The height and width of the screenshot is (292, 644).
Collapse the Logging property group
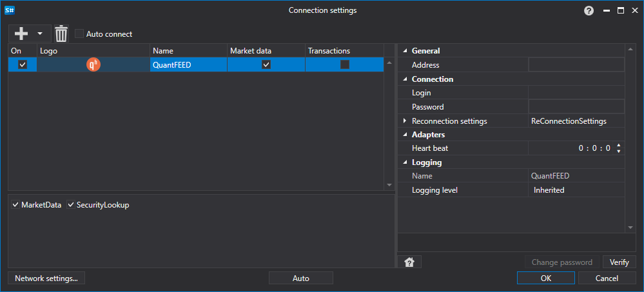pyautogui.click(x=405, y=162)
